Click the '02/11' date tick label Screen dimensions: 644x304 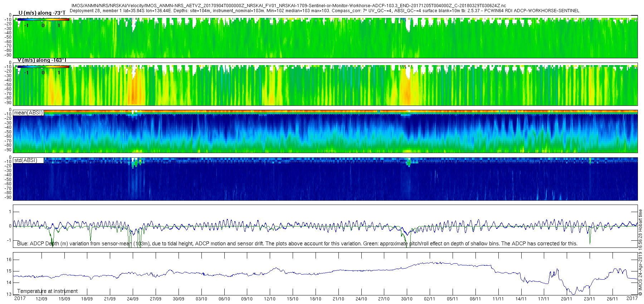coord(430,299)
